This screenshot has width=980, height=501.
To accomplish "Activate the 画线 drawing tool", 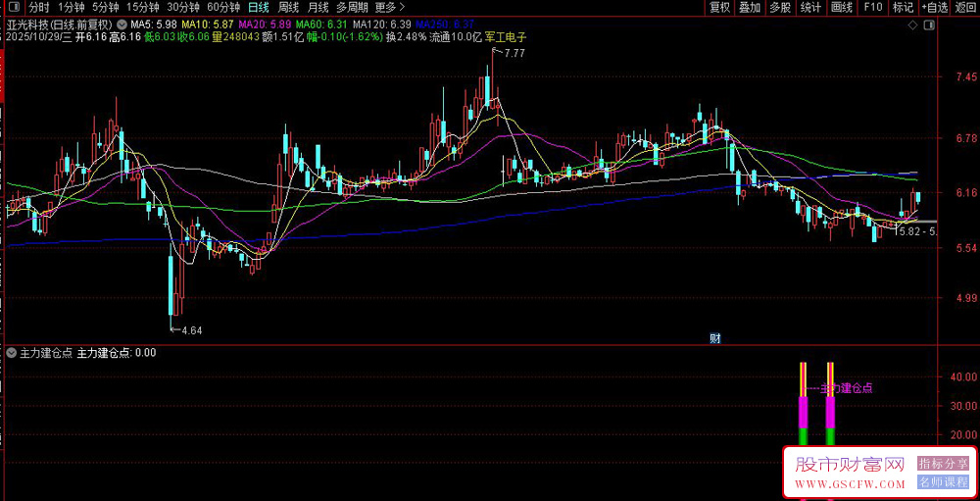I will click(842, 8).
